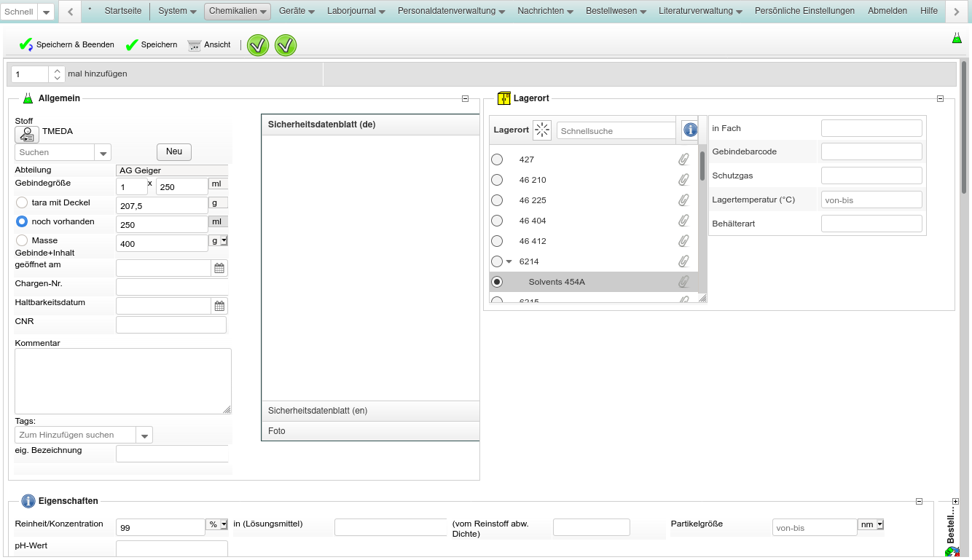Click the Chargen-Nr. input field
Image resolution: width=972 pixels, height=560 pixels.
click(172, 287)
